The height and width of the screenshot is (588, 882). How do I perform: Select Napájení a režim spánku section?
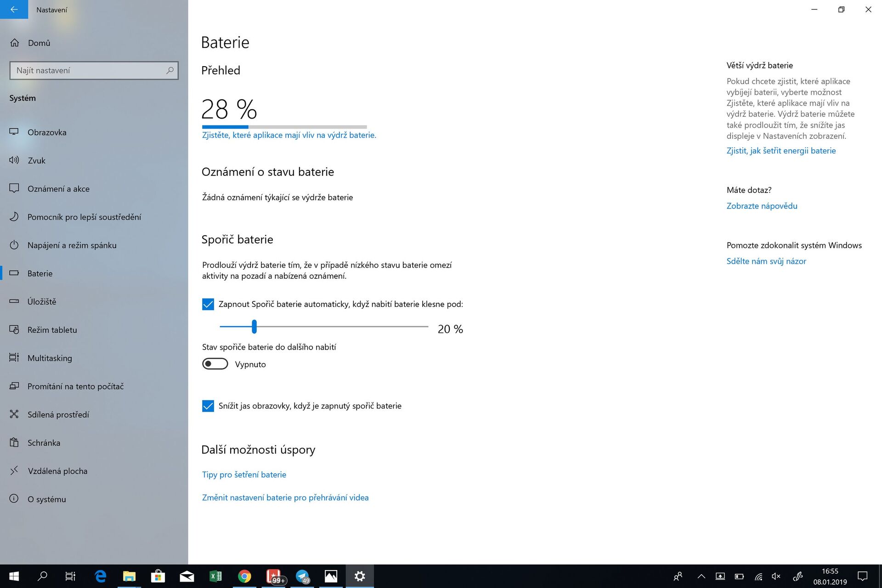point(14,245)
